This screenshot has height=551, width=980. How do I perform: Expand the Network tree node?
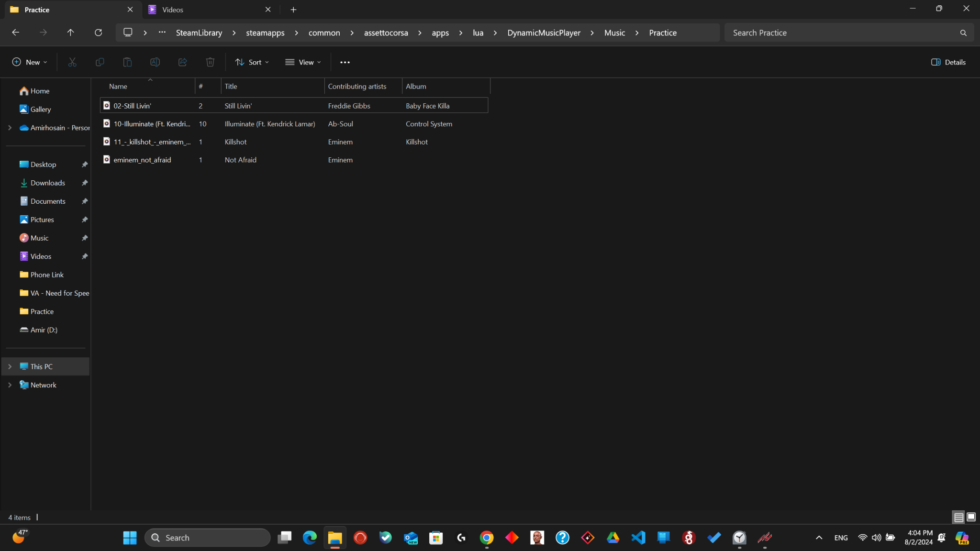(x=10, y=385)
